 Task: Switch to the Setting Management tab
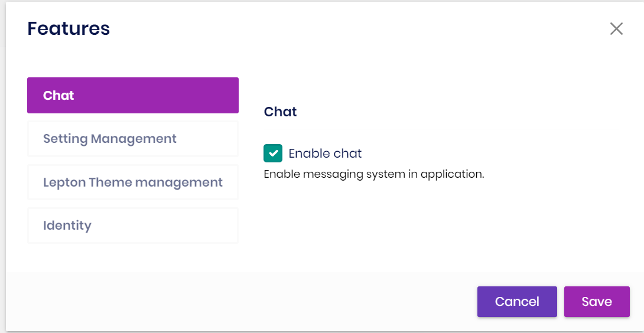pos(132,139)
